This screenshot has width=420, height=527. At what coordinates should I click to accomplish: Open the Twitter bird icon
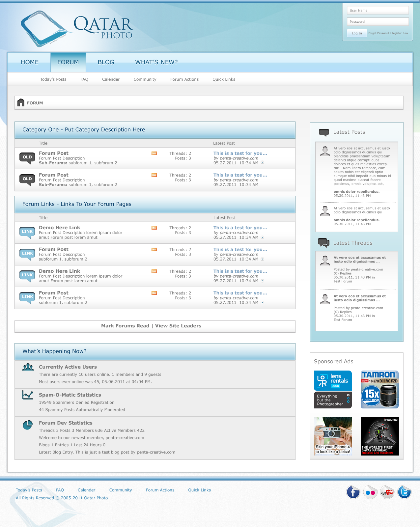click(404, 492)
